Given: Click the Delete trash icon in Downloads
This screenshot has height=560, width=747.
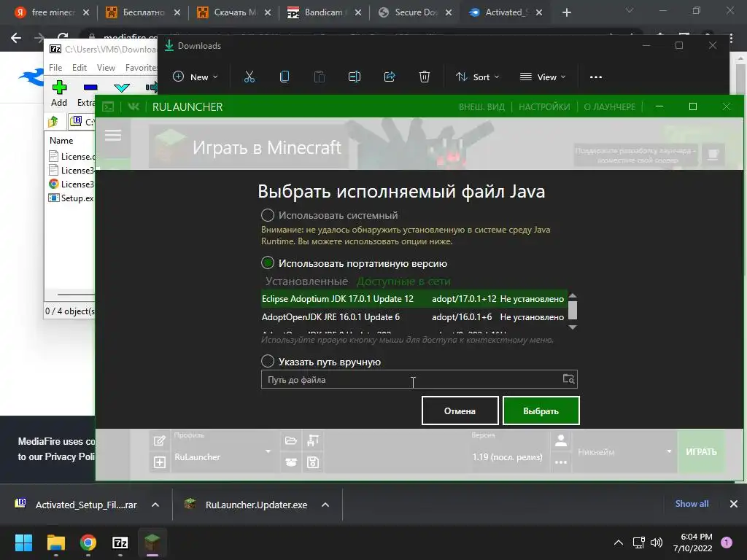Looking at the screenshot, I should [425, 77].
